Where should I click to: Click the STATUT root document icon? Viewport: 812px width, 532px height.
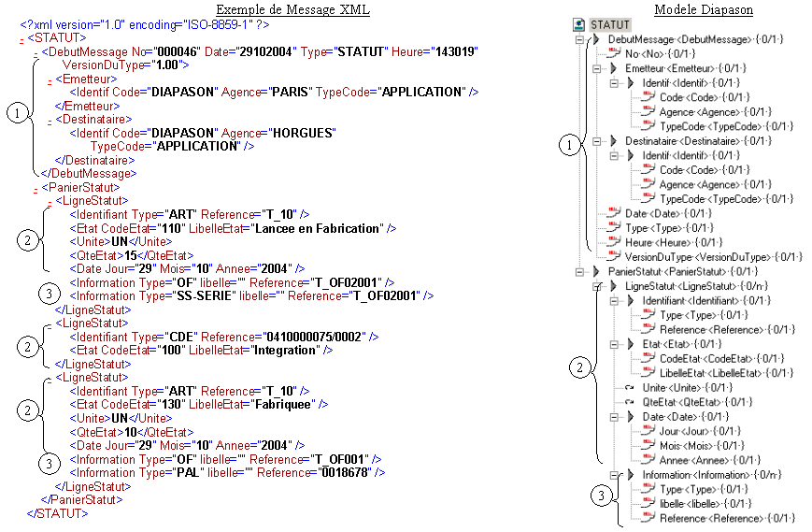[579, 24]
